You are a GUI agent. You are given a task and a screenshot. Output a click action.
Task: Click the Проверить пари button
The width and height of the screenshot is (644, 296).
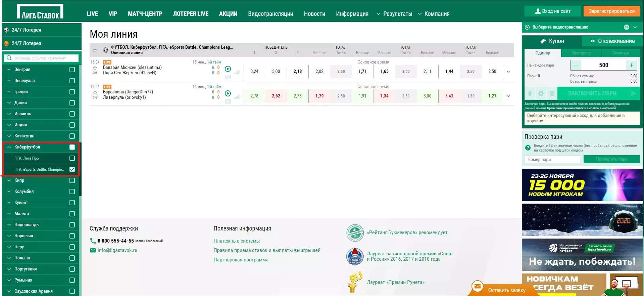point(611,159)
